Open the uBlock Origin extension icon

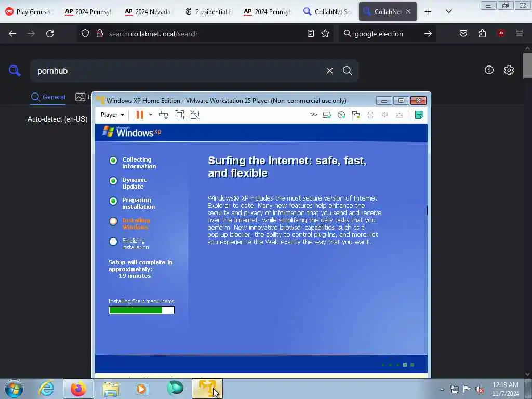click(x=501, y=33)
